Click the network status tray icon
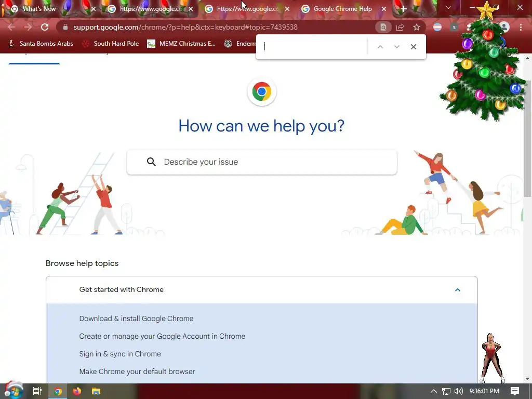This screenshot has width=532, height=399. 446,391
